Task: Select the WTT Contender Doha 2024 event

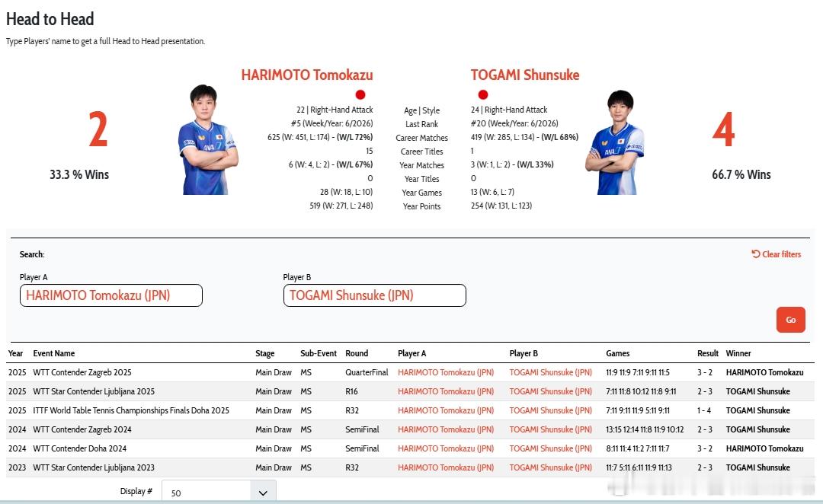Action: (80, 448)
